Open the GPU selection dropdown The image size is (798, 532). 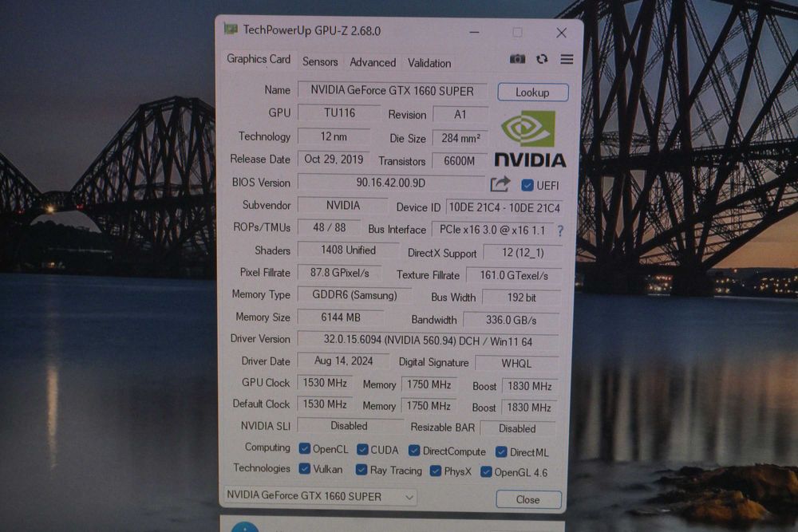[x=320, y=496]
